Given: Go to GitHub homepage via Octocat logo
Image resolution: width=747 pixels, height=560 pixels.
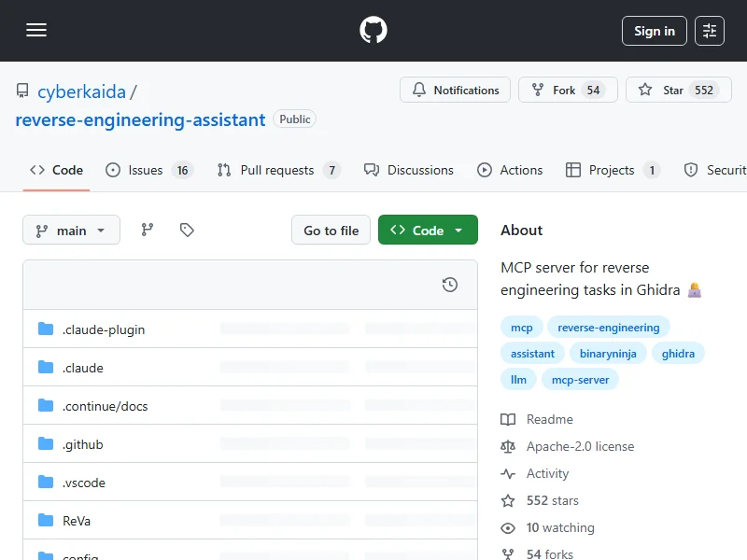Looking at the screenshot, I should click(373, 31).
